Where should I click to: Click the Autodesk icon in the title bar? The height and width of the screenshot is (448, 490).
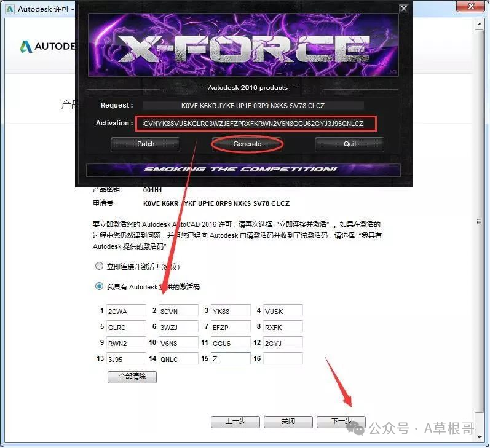click(9, 9)
